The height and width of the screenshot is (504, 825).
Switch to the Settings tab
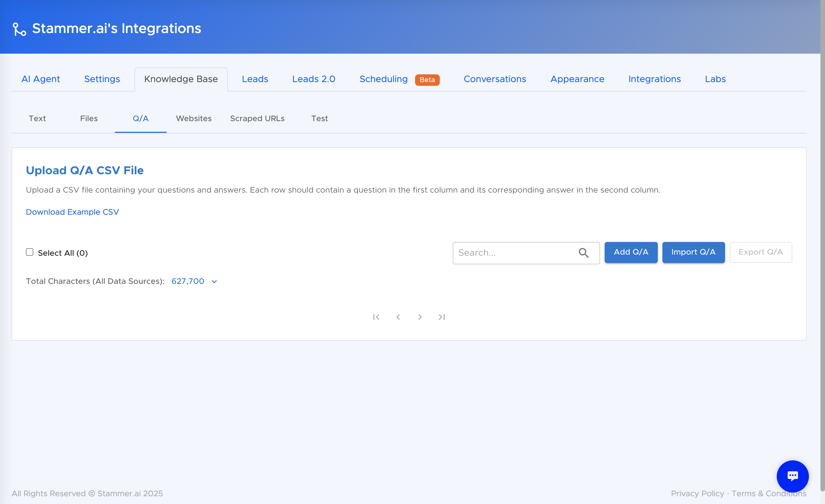pyautogui.click(x=102, y=79)
